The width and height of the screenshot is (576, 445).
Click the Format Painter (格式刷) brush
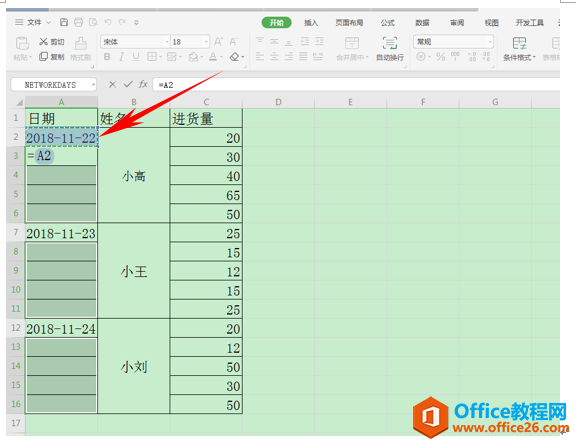click(81, 43)
